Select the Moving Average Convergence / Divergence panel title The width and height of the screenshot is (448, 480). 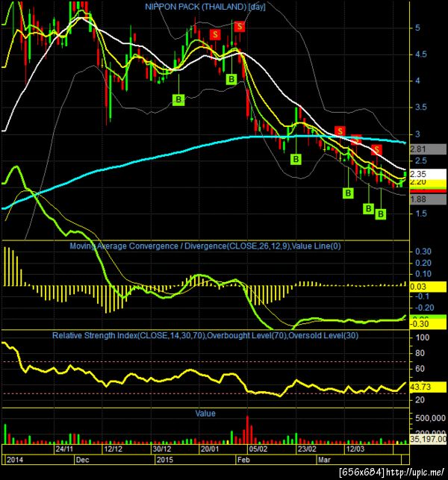coord(205,246)
